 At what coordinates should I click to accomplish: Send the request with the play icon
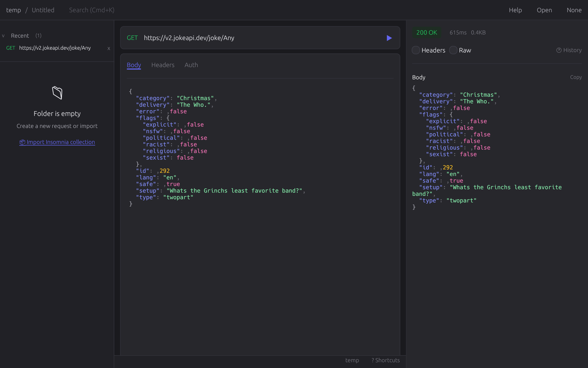[389, 38]
